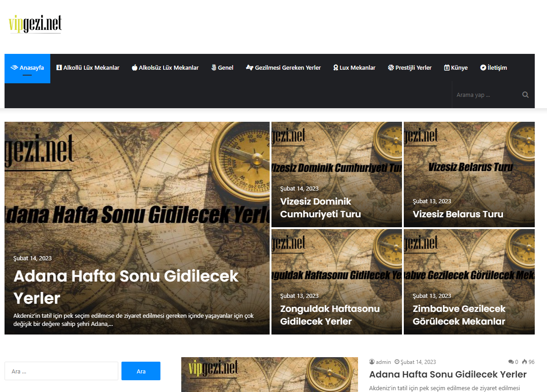Click the icon beside İletişim
The image size is (547, 392).
point(483,68)
